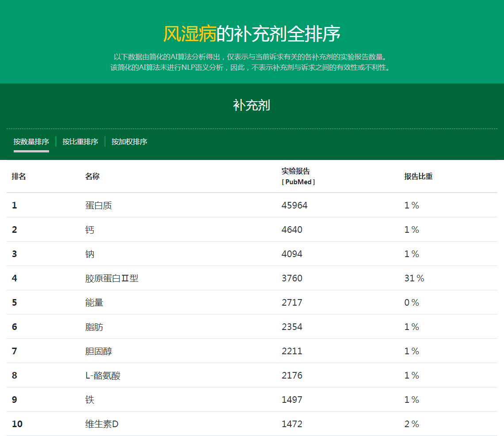This screenshot has width=504, height=436.
Task: Select the 钠 supplement row
Action: click(90, 254)
